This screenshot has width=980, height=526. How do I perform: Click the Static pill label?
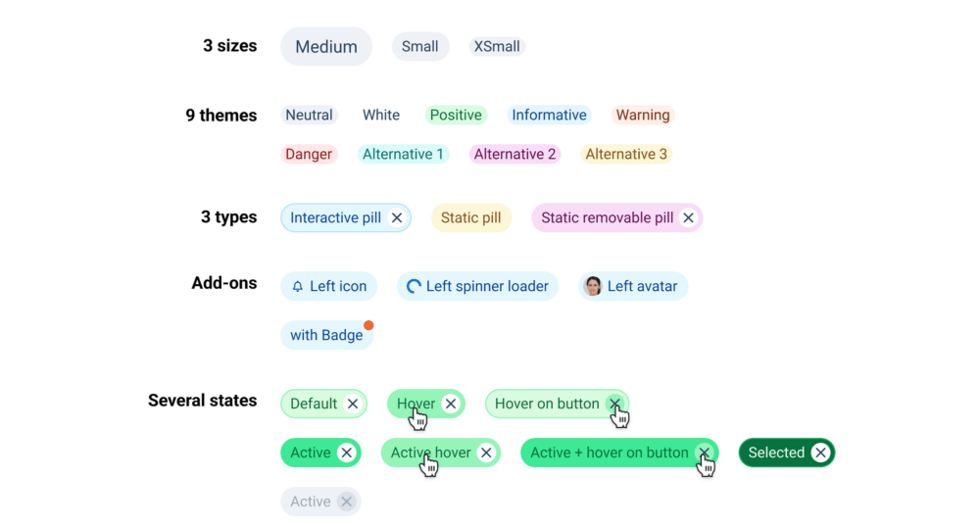coord(471,218)
